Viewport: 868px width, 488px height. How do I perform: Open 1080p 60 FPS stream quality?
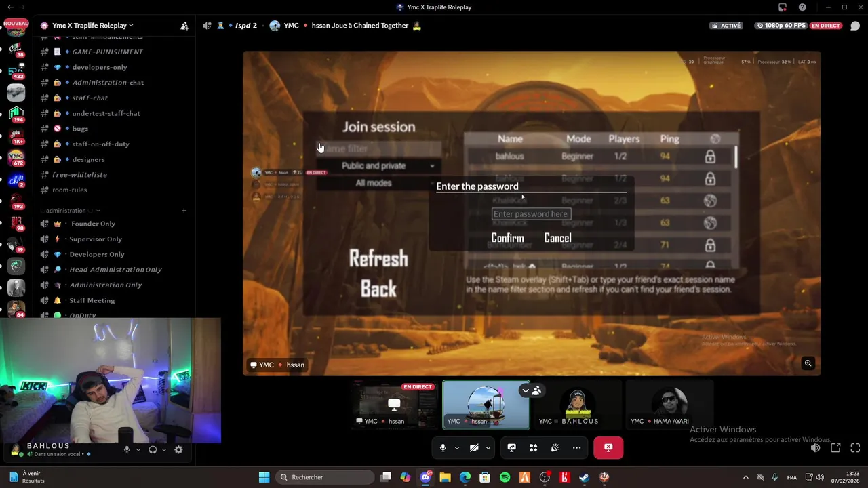click(782, 26)
